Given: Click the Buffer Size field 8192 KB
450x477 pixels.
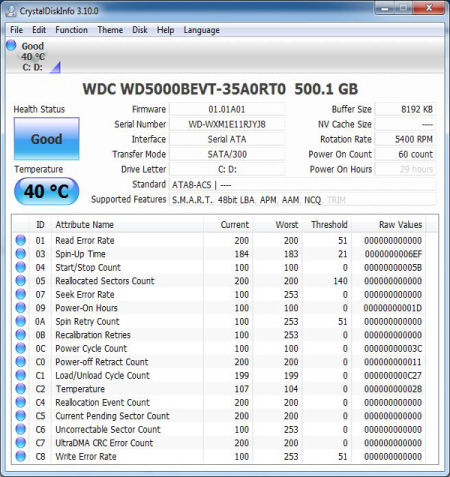Looking at the screenshot, I should (x=405, y=109).
